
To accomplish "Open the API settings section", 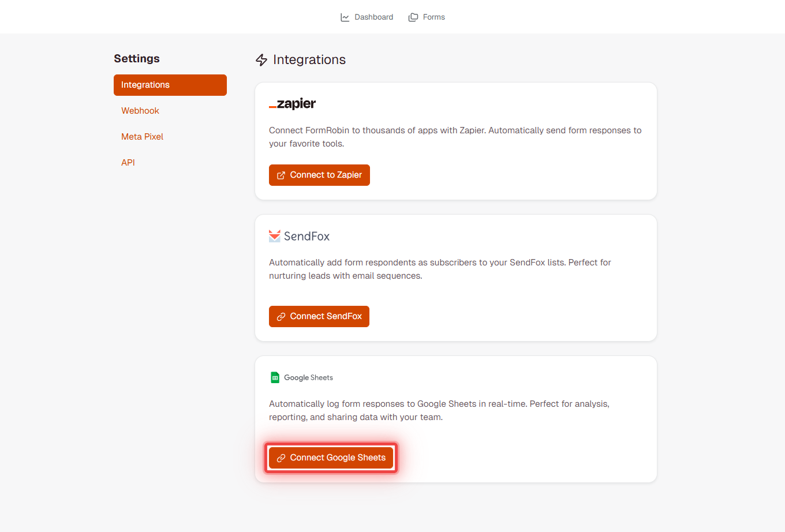I will [128, 162].
